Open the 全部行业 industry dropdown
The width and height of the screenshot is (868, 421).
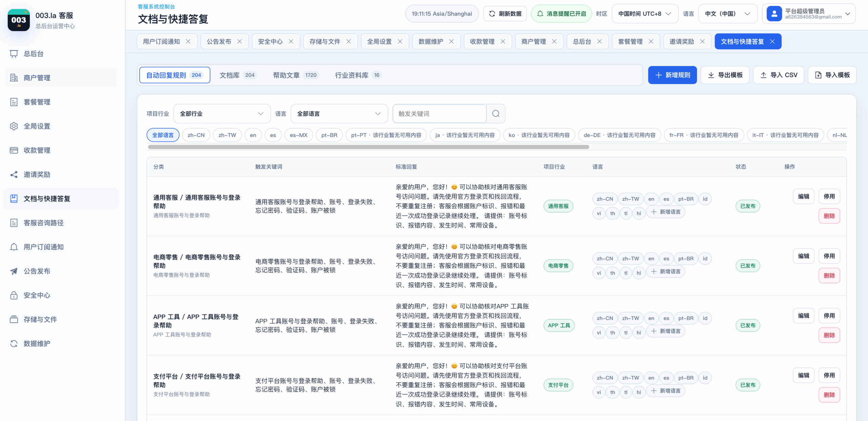point(222,114)
